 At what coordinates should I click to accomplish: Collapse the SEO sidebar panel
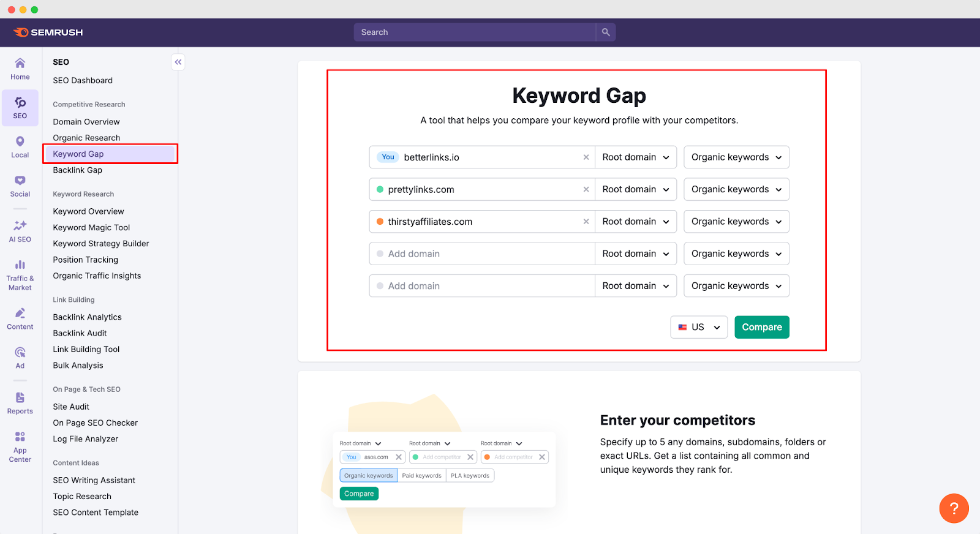(178, 61)
